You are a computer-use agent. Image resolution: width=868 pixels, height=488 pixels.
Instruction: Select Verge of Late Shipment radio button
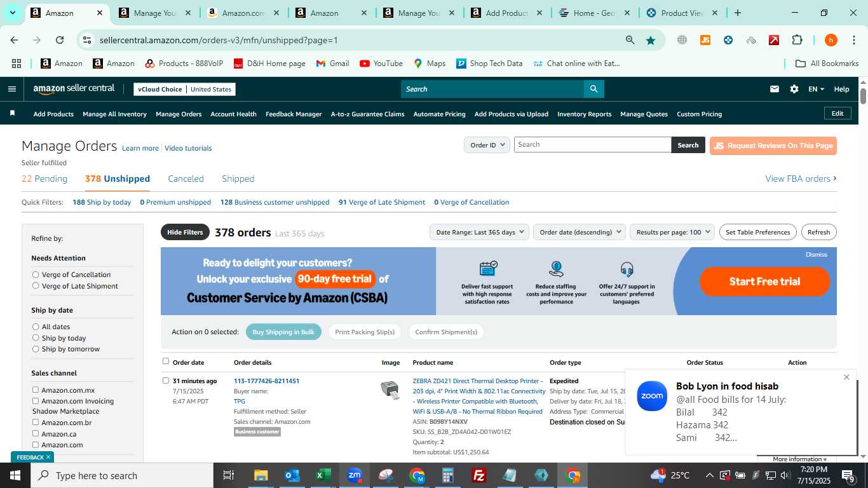point(36,286)
